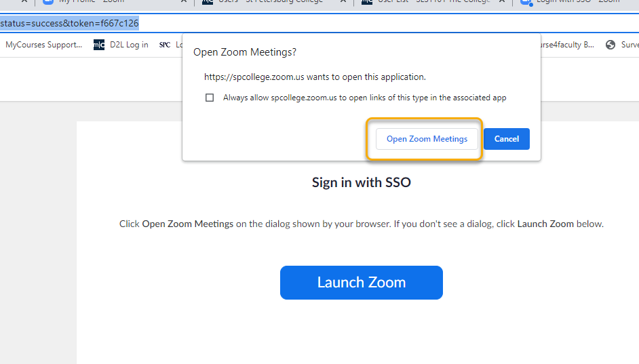639x364 pixels.
Task: Click the Sign in with SSO heading
Action: 362,182
